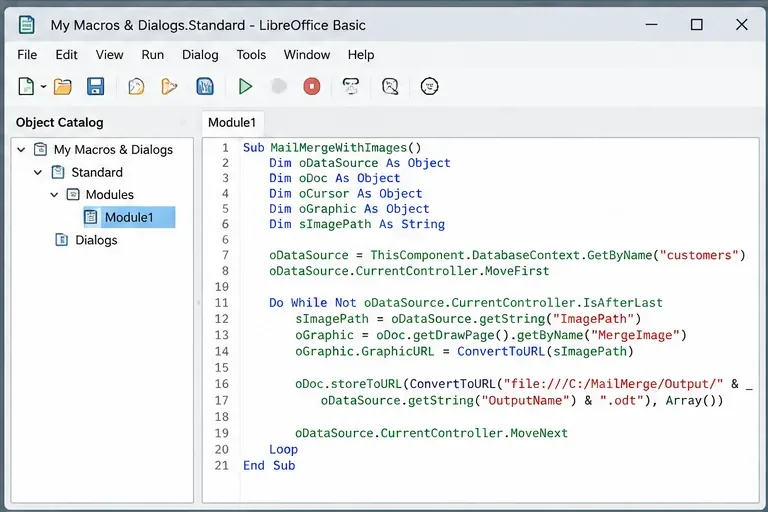Collapse the My Macros & Dialogs node

(21, 149)
